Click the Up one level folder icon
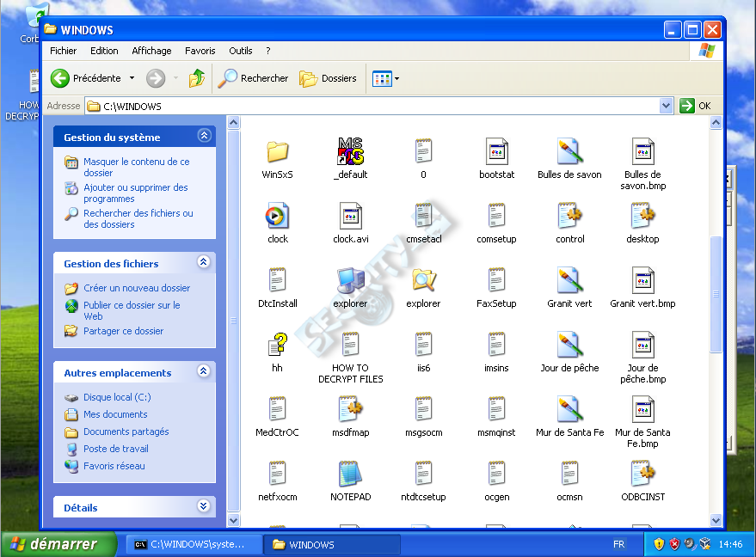The image size is (756, 557). [197, 78]
